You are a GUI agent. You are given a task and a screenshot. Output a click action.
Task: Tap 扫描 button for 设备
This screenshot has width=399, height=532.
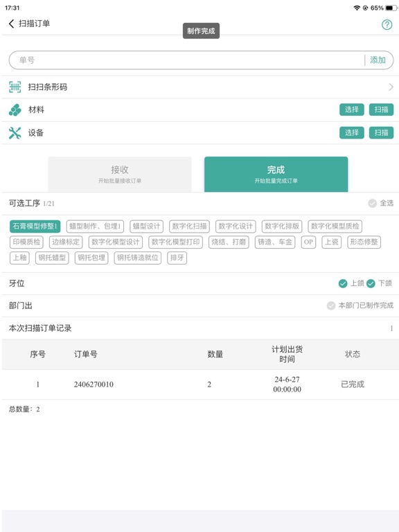pos(382,133)
